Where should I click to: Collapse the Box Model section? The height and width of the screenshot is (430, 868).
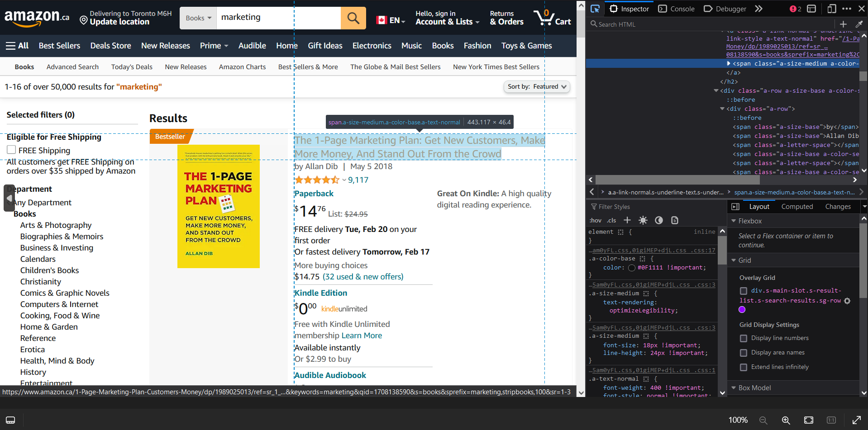pyautogui.click(x=734, y=388)
